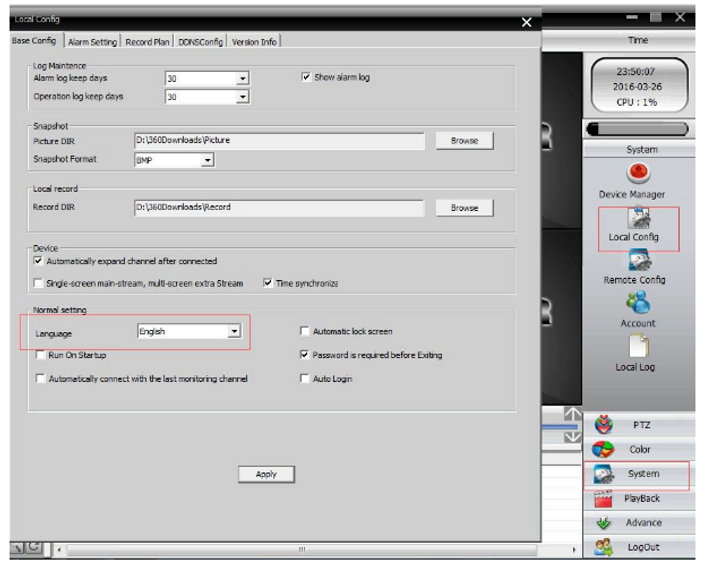
Task: Enable Auto Login checkbox
Action: point(304,379)
